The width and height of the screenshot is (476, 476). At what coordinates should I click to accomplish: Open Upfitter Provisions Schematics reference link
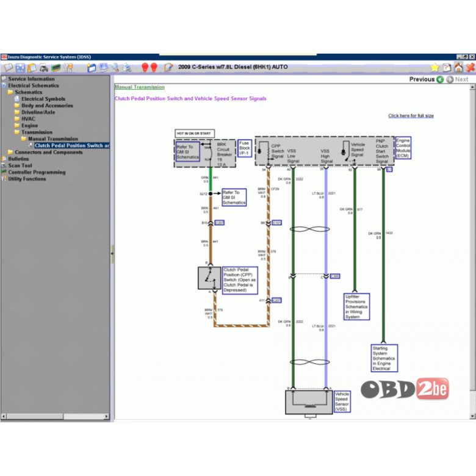[x=356, y=306]
